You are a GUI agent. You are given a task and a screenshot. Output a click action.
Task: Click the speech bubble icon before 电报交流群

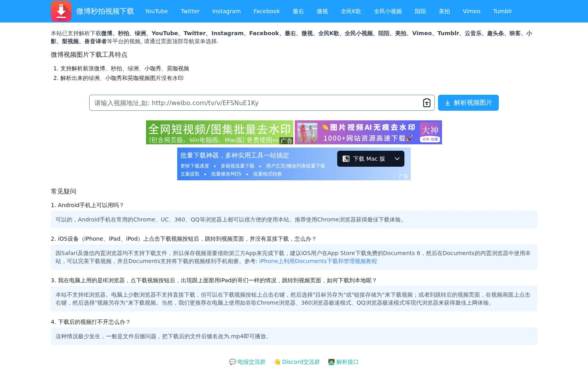(x=233, y=362)
